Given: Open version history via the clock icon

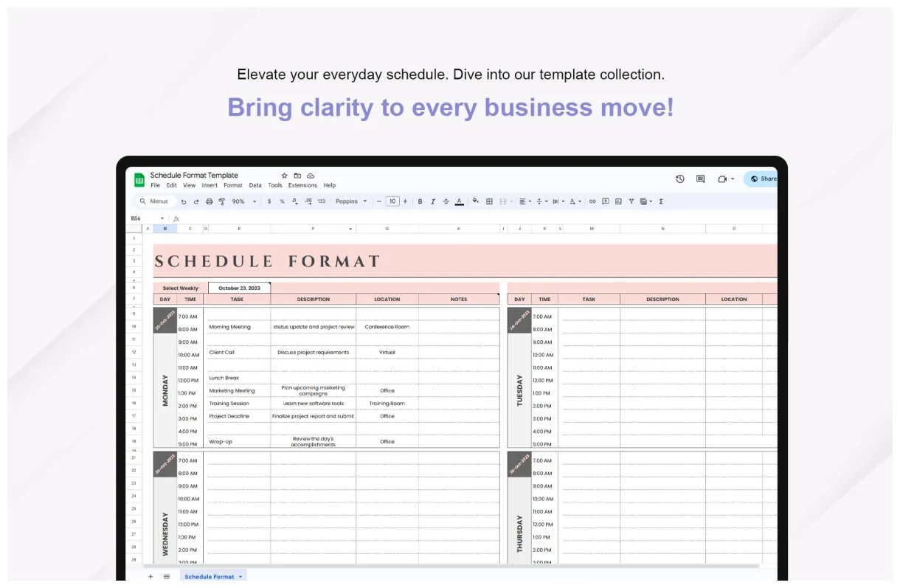Looking at the screenshot, I should (x=679, y=179).
